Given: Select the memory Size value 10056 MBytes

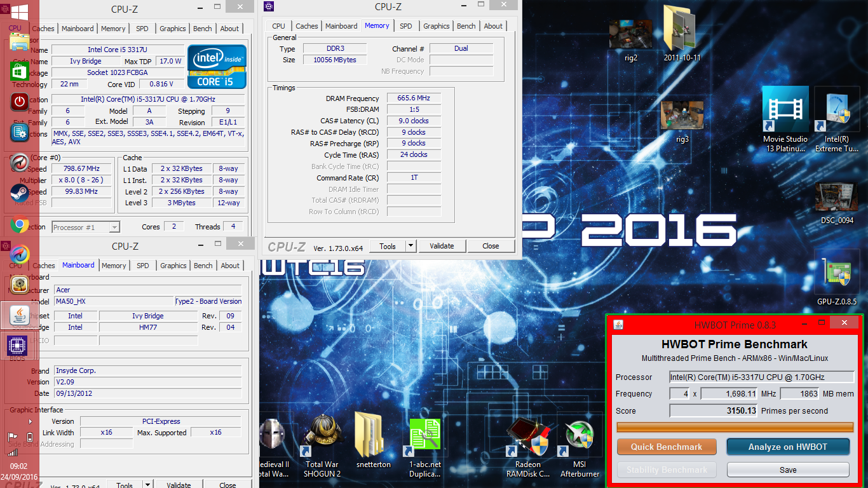Looking at the screenshot, I should (x=335, y=60).
